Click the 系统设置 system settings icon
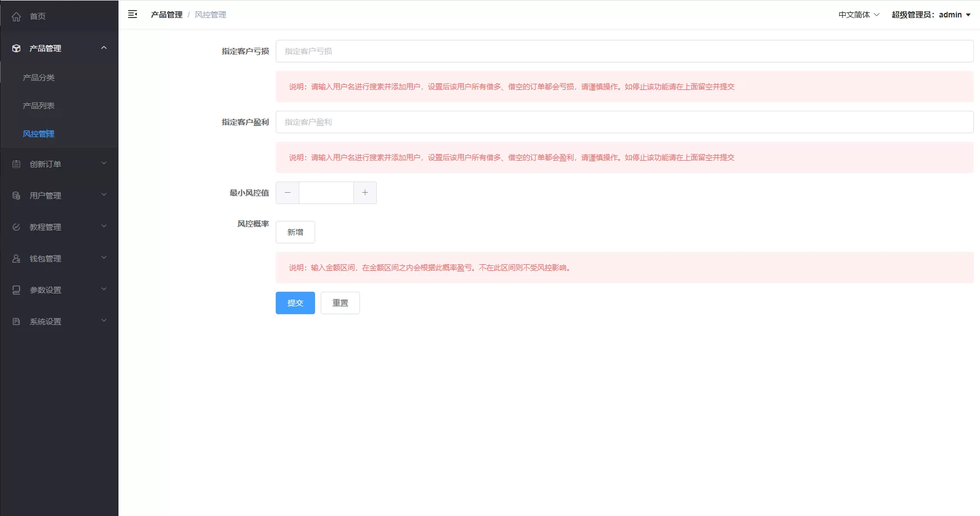 (16, 321)
